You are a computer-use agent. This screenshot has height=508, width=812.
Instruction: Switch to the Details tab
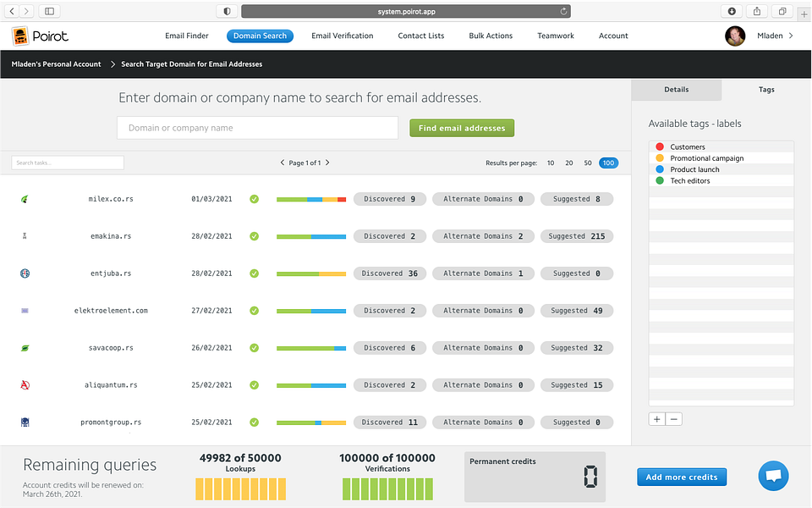677,90
